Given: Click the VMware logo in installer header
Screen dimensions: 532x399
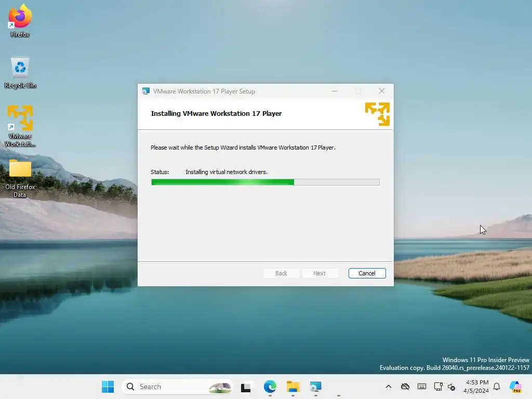Looking at the screenshot, I should click(x=377, y=114).
